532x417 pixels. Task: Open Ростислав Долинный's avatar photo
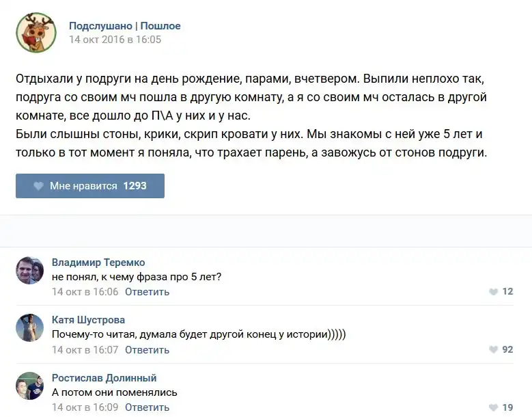click(30, 386)
